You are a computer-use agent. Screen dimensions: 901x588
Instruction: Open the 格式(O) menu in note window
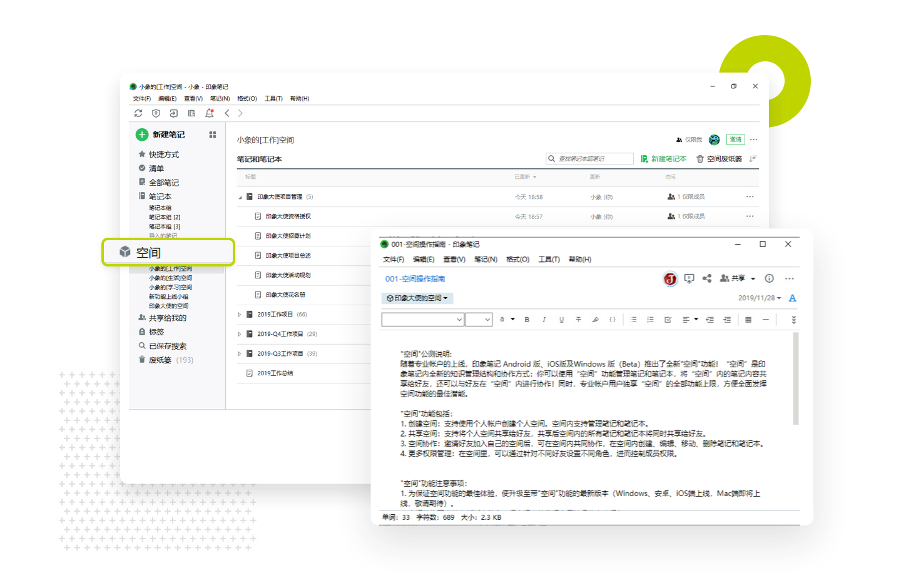click(517, 260)
